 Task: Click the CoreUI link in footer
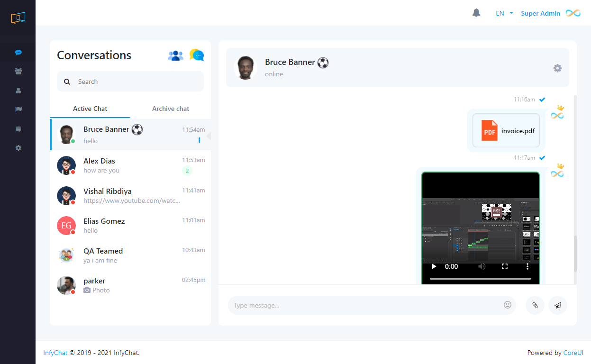coord(573,353)
